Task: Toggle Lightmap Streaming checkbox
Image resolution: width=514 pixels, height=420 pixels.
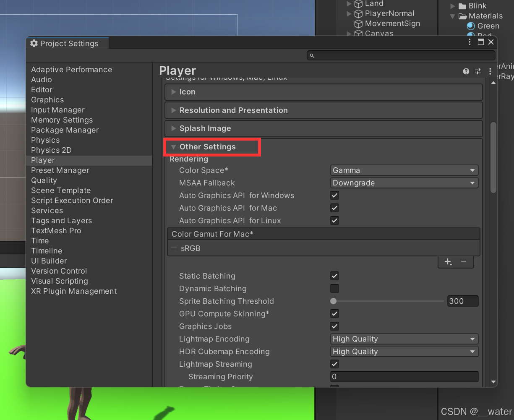Action: click(334, 364)
